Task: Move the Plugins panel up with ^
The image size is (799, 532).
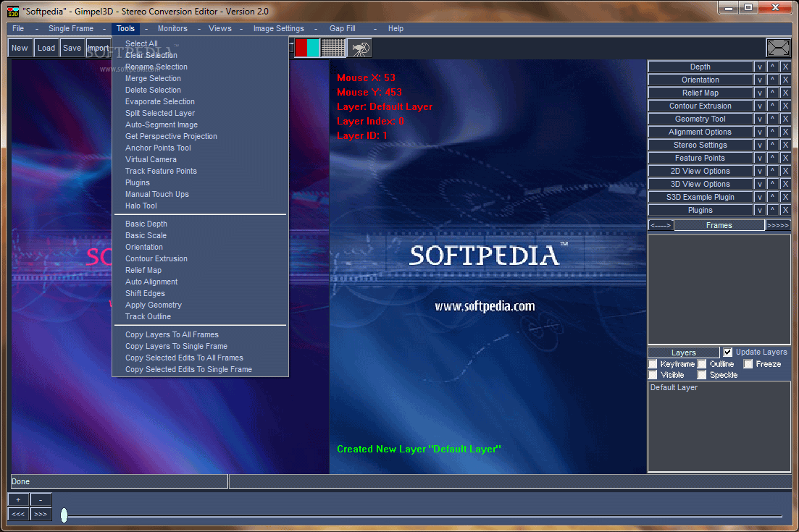Action: [x=772, y=210]
